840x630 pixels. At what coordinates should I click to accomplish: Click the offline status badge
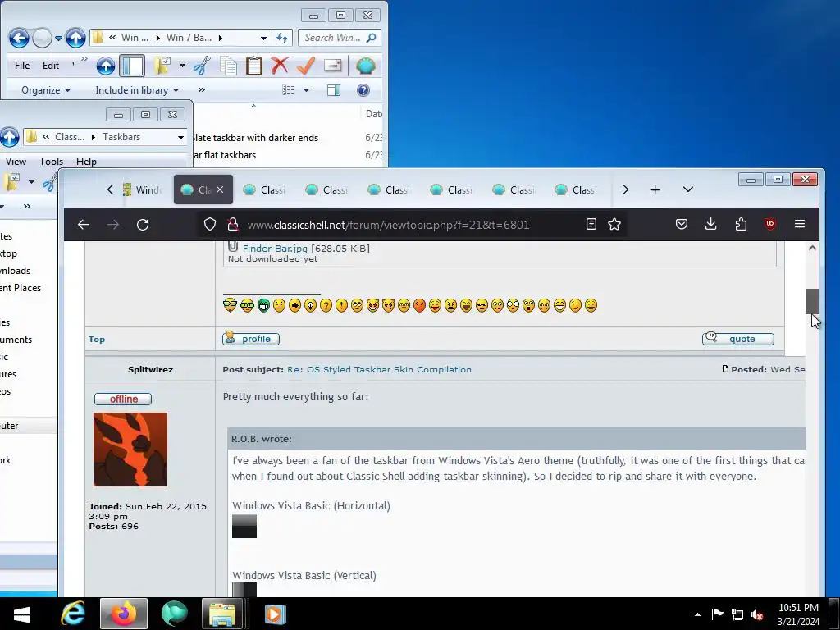pos(123,399)
